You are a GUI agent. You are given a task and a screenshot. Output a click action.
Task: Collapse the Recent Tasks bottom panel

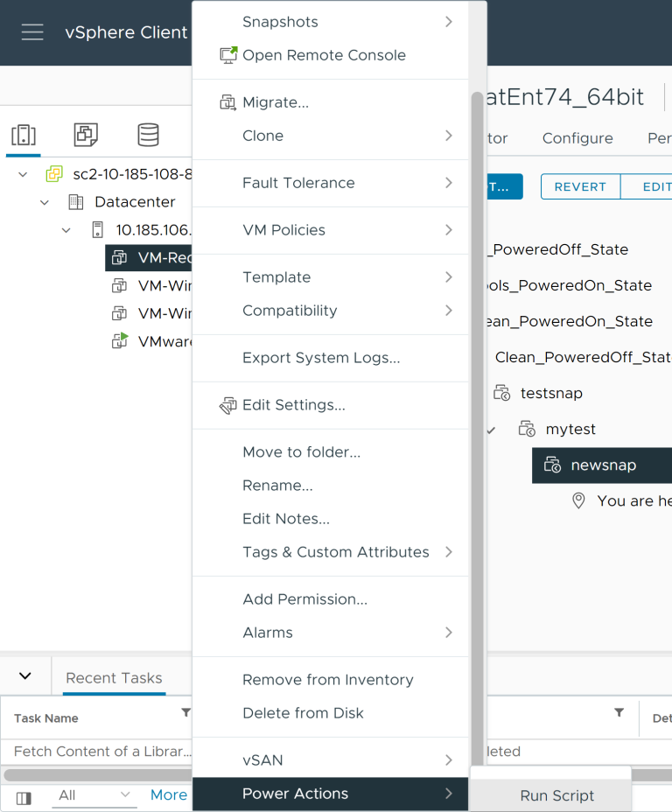[24, 675]
